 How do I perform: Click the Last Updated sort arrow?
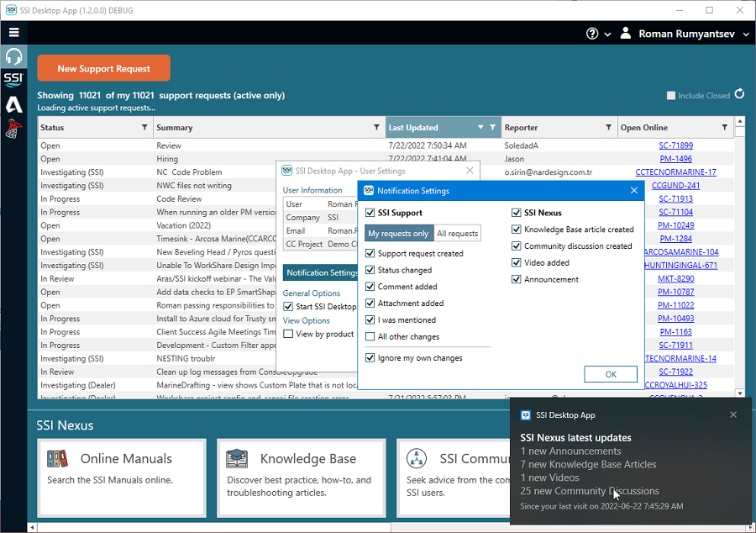coord(480,127)
